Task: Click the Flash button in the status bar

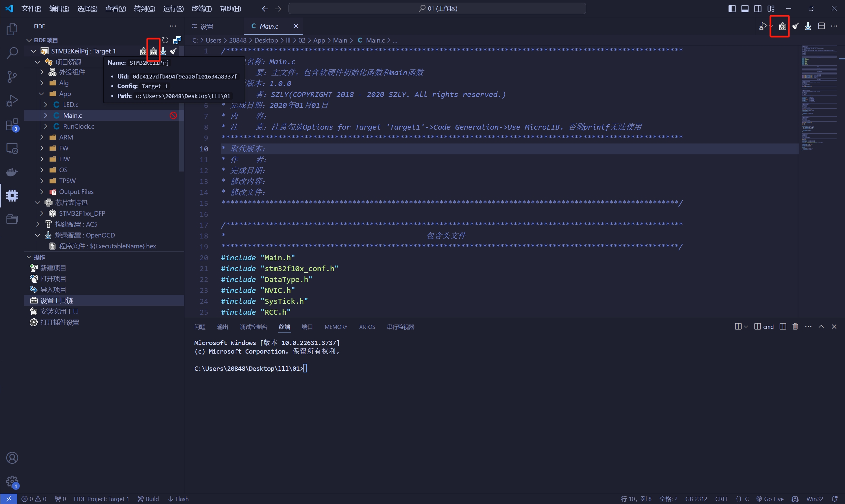Action: click(x=178, y=499)
